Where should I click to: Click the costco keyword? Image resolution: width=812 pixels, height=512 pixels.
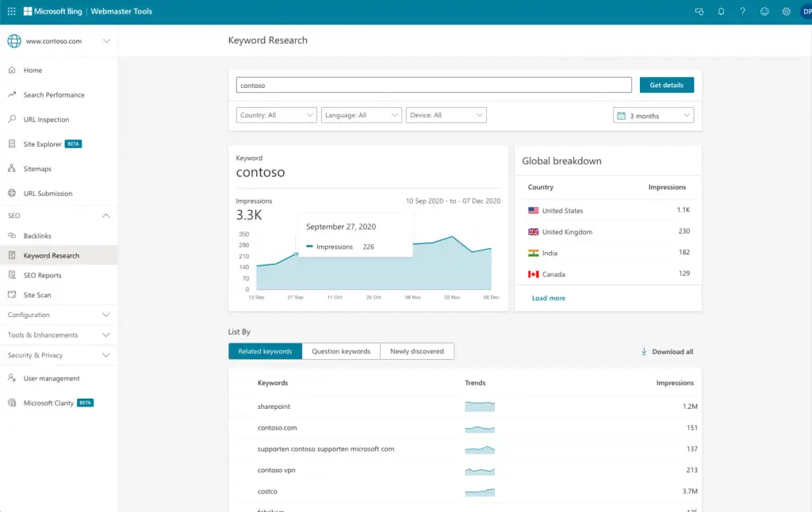coord(267,491)
